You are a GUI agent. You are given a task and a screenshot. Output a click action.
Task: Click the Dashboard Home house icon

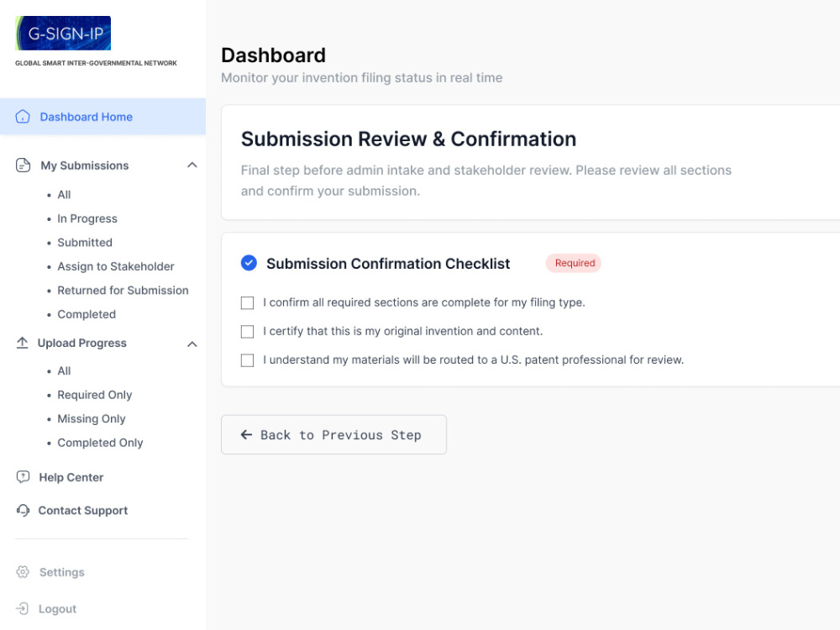point(23,116)
